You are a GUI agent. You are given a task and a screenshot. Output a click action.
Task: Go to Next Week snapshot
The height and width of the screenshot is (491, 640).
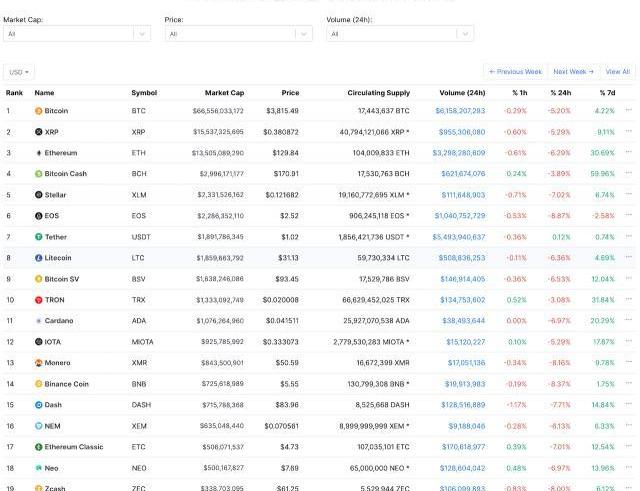(573, 72)
